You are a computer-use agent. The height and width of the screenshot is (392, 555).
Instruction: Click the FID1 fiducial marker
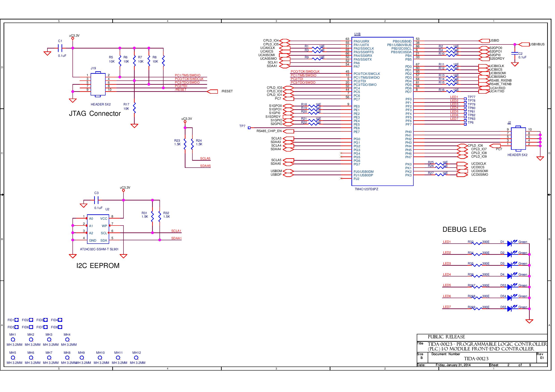click(x=16, y=320)
